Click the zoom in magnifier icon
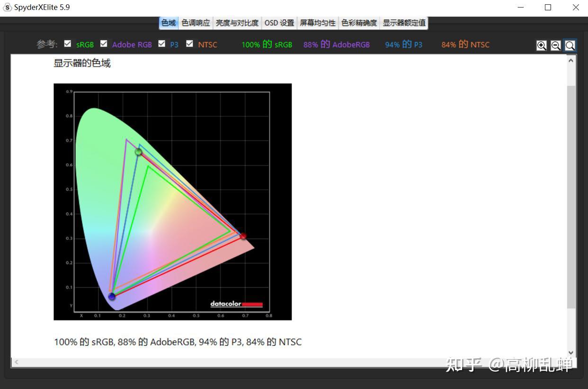The image size is (588, 389). pos(541,45)
